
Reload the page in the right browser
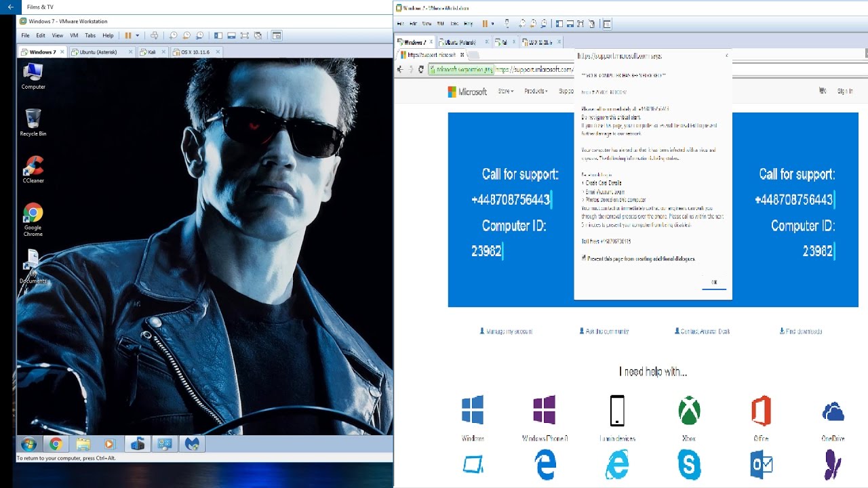point(421,69)
